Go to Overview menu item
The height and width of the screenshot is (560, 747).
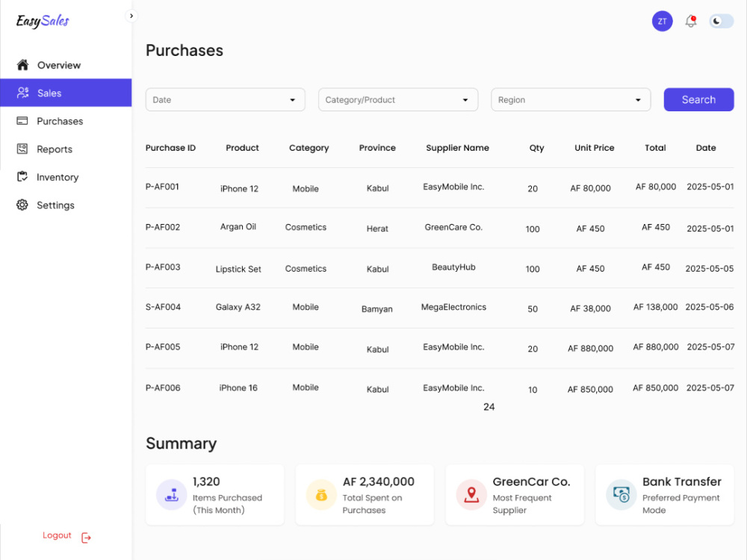(66, 65)
